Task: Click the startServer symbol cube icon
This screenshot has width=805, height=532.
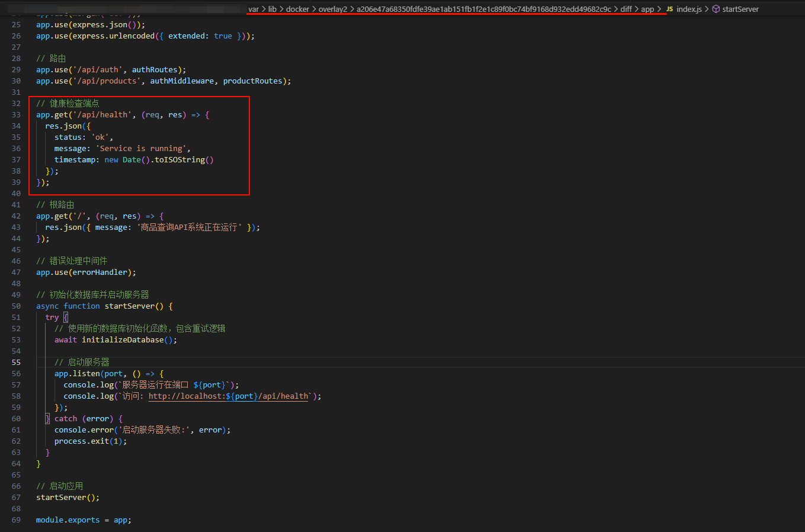Action: (x=716, y=9)
